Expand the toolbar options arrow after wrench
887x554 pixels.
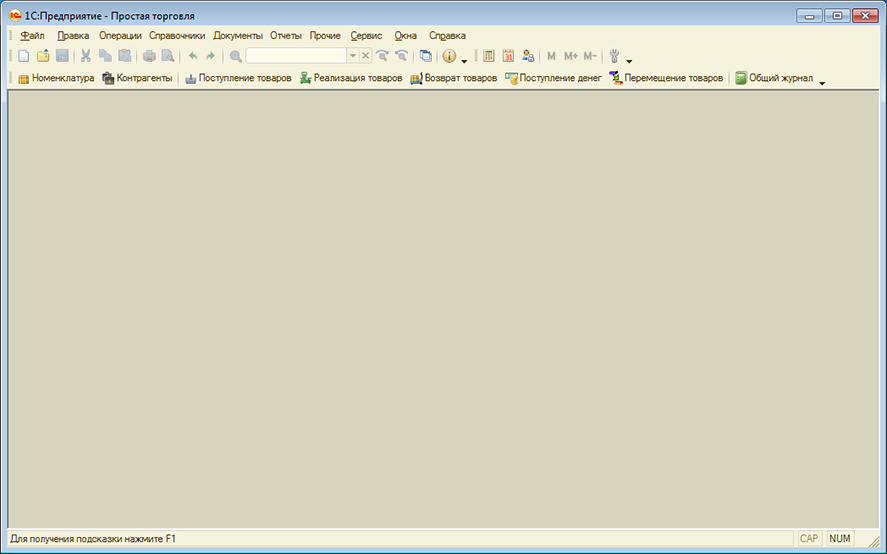click(x=629, y=60)
